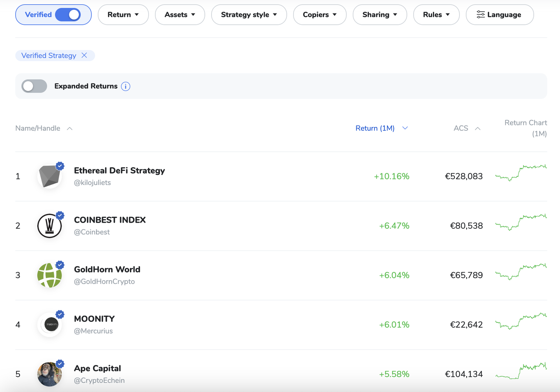Screen dimensions: 560x392
Task: Expand the Assets filter dropdown
Action: pos(180,15)
